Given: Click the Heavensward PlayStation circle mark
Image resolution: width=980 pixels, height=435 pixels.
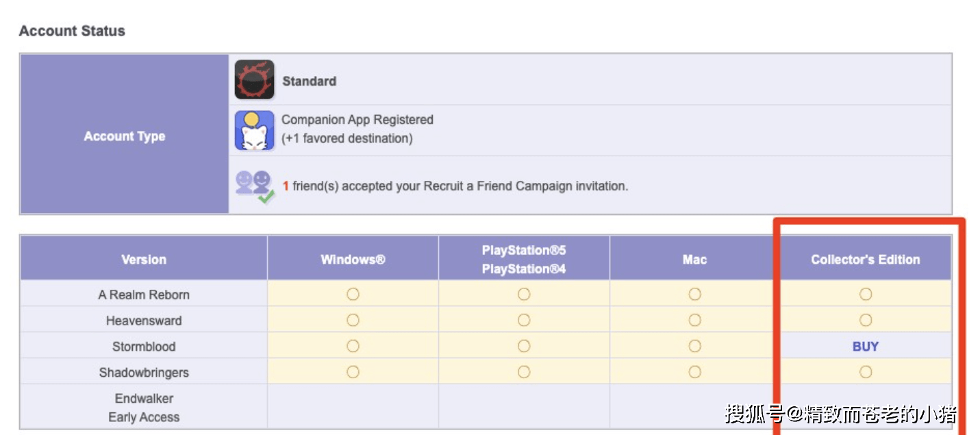Looking at the screenshot, I should coord(524,320).
